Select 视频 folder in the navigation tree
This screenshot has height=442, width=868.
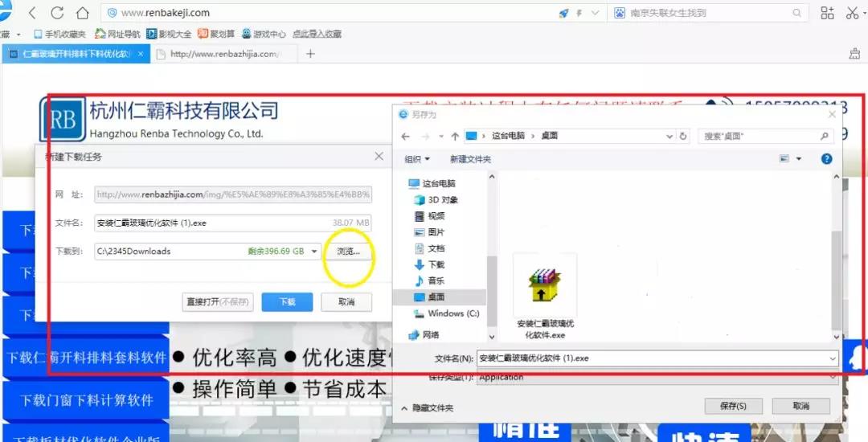click(429, 215)
